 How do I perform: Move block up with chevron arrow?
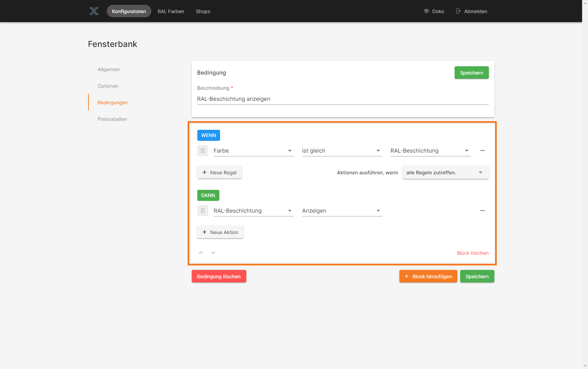click(201, 253)
